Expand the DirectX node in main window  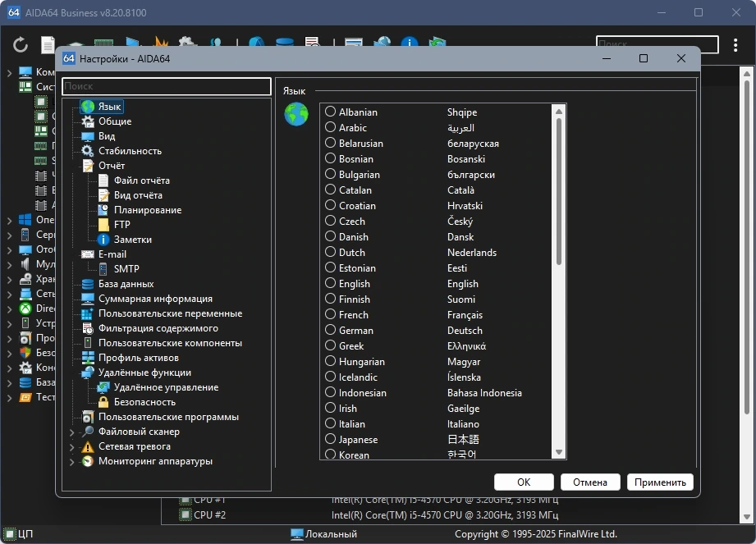pos(9,309)
